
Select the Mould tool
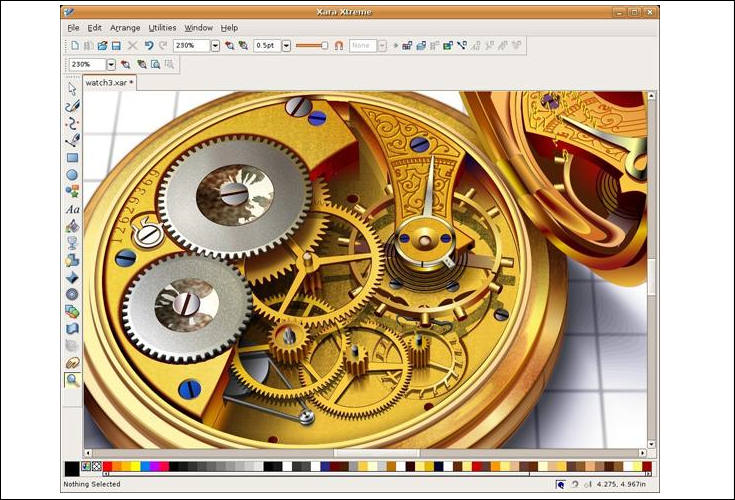72,328
